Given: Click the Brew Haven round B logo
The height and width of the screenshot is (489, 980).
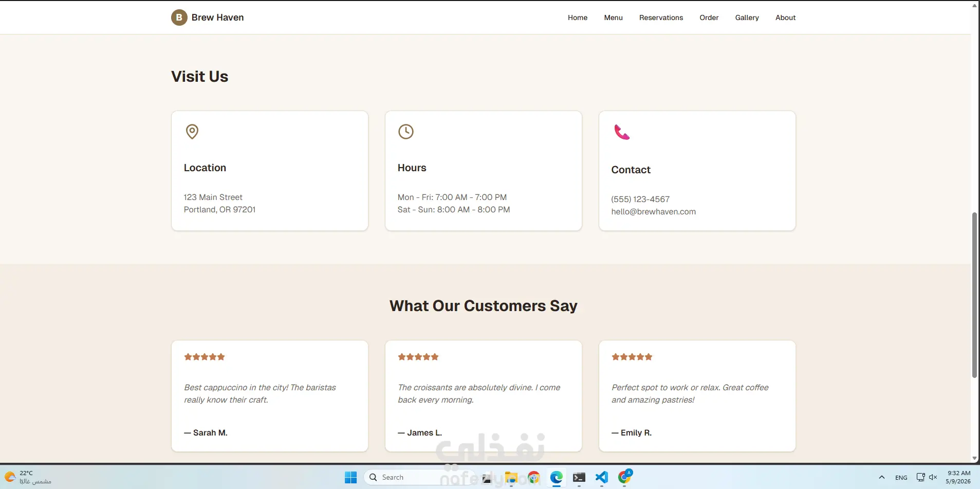Looking at the screenshot, I should point(179,17).
